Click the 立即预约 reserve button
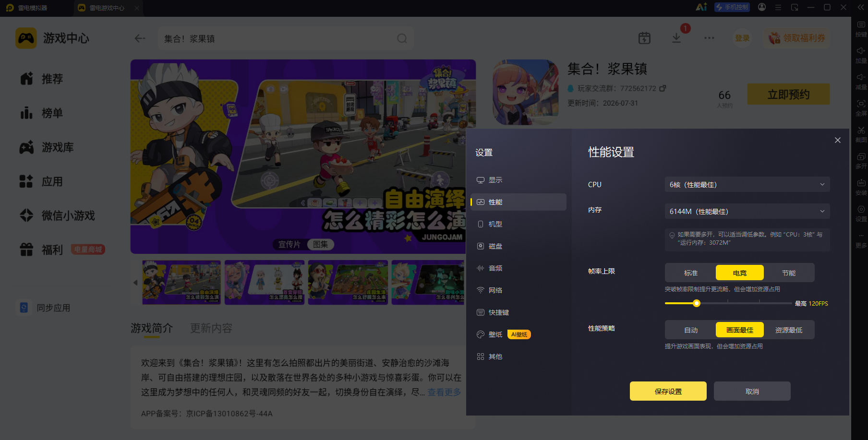The image size is (868, 440). [x=788, y=94]
